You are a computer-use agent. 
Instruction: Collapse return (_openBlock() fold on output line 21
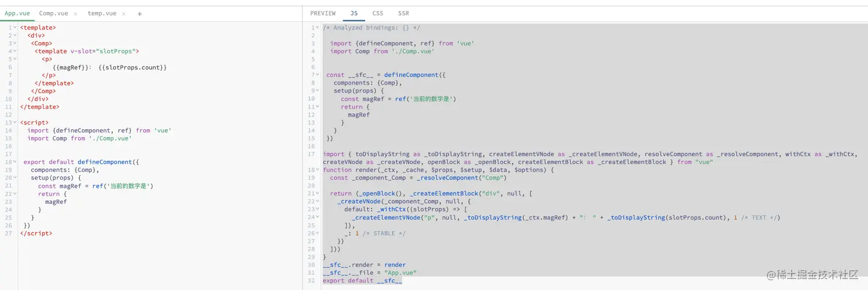(318, 194)
